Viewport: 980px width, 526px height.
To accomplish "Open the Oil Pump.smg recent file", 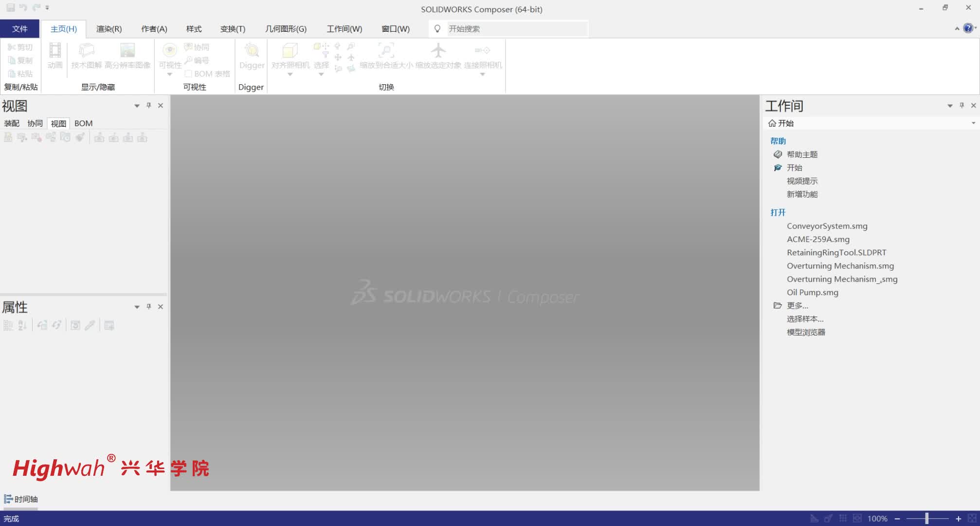I will click(812, 292).
